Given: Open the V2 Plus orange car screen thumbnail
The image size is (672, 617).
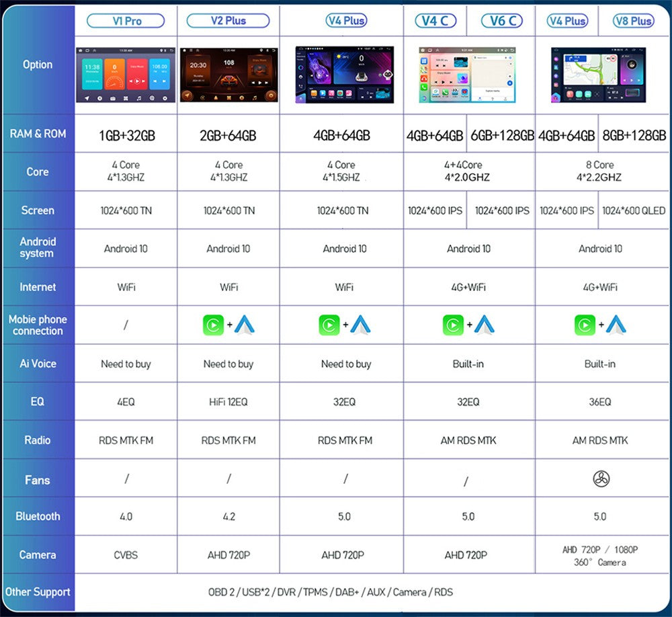Looking at the screenshot, I should coord(229,75).
